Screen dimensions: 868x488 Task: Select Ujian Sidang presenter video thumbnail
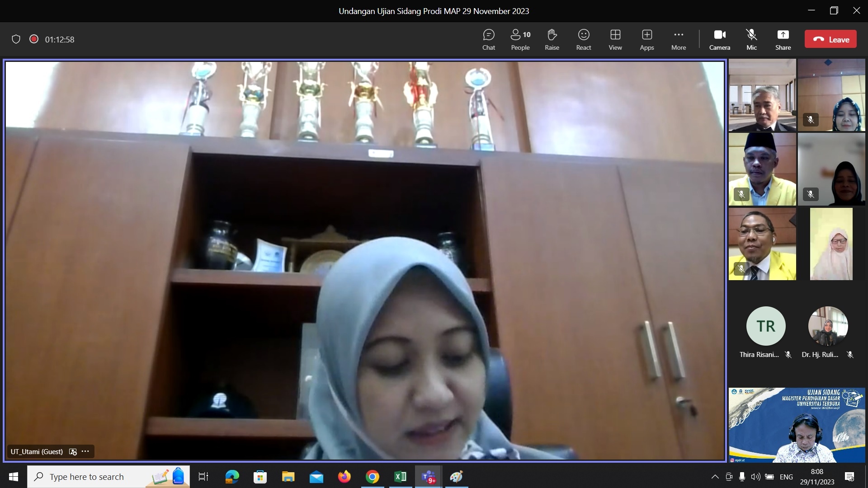coord(797,425)
